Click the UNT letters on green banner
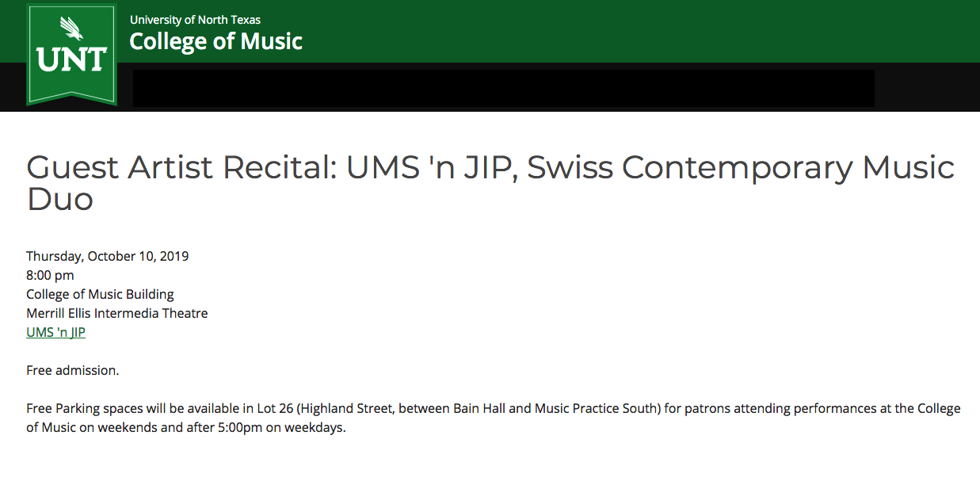This screenshot has width=980, height=489. tap(71, 60)
